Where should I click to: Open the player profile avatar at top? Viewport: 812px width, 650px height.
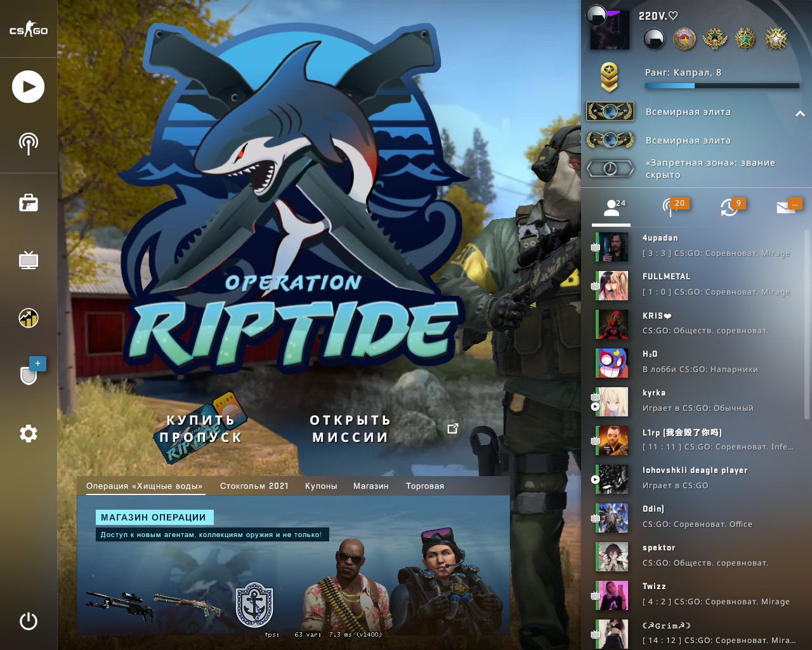pyautogui.click(x=610, y=29)
